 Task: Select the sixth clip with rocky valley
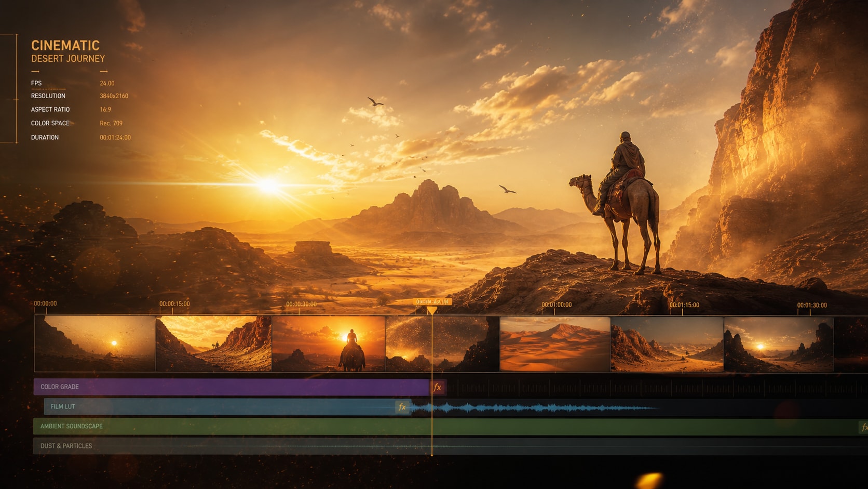coord(667,343)
